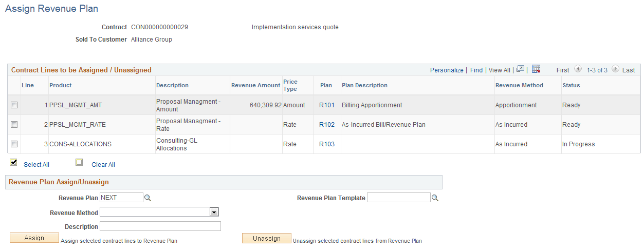Check the box for line 2 PPSL_MGMT_RATE
The image size is (644, 251).
(x=14, y=124)
